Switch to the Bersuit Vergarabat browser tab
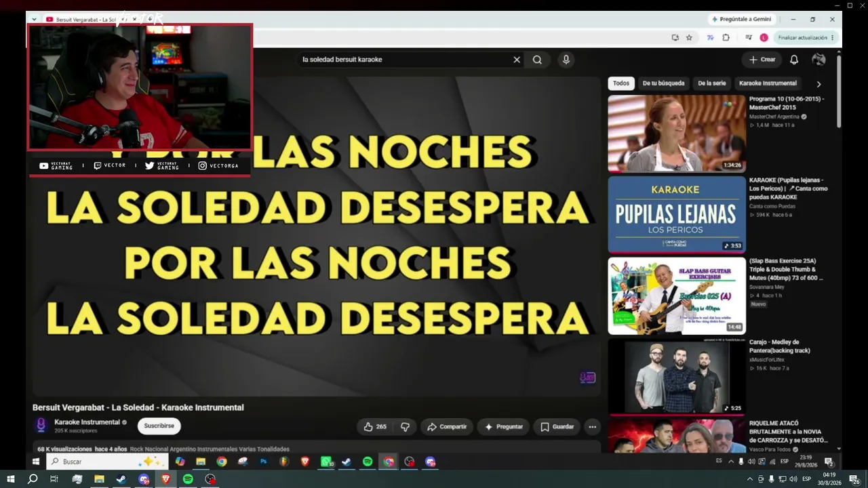Viewport: 868px width, 488px height. pos(87,20)
